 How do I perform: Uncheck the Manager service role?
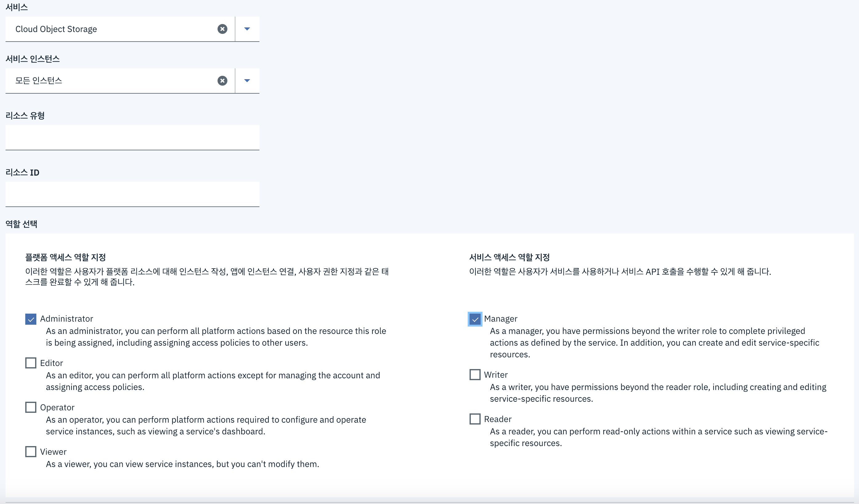[475, 319]
